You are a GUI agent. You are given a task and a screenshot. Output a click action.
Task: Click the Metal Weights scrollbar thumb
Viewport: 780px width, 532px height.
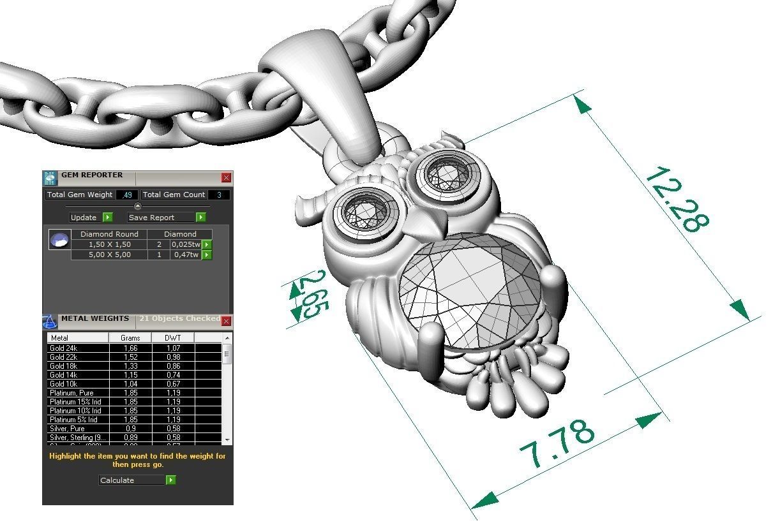click(227, 353)
